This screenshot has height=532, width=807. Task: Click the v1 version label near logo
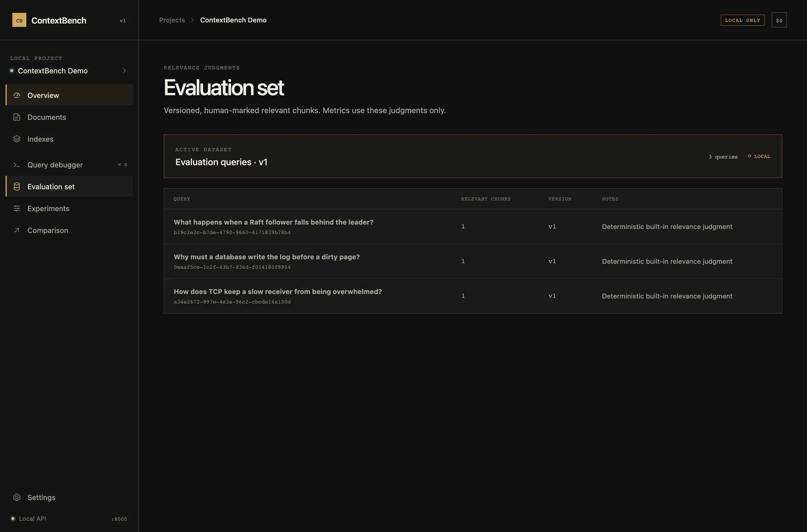123,21
